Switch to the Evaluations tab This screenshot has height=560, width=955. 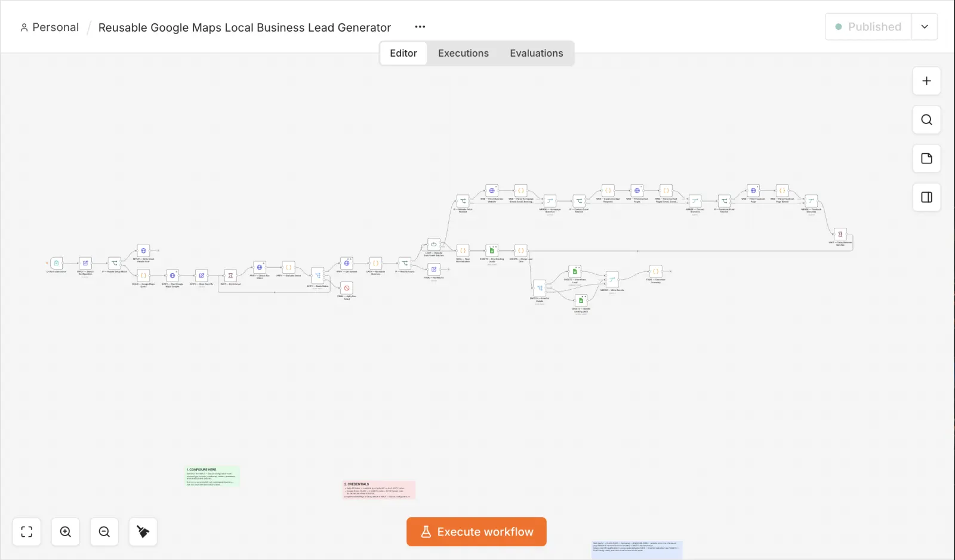point(536,53)
